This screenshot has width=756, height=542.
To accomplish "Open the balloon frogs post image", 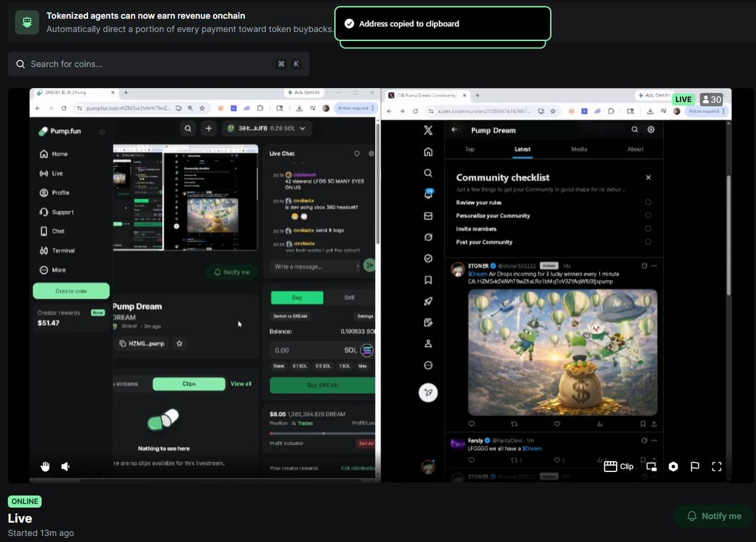I will tap(563, 352).
